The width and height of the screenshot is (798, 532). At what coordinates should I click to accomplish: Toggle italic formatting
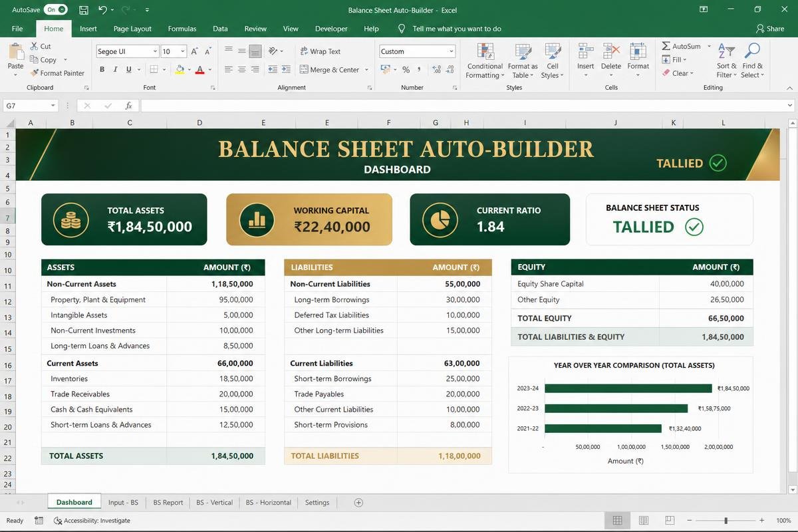pos(115,69)
